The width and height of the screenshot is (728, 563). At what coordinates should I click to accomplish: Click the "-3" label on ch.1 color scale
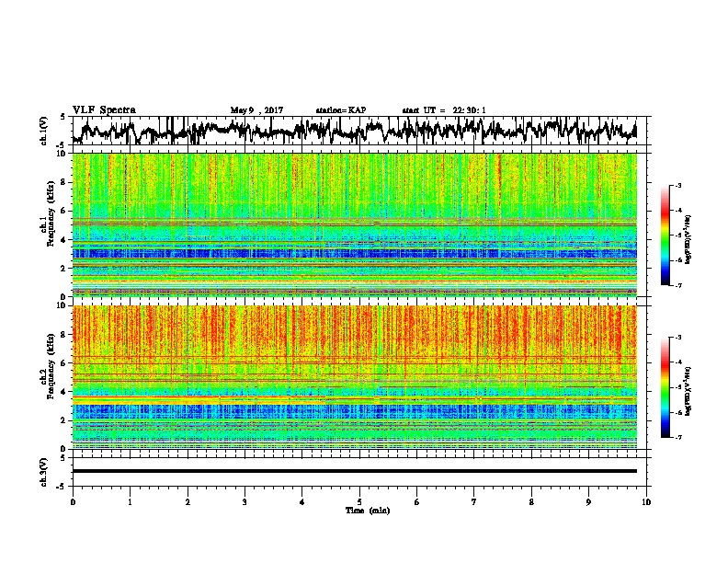point(677,186)
